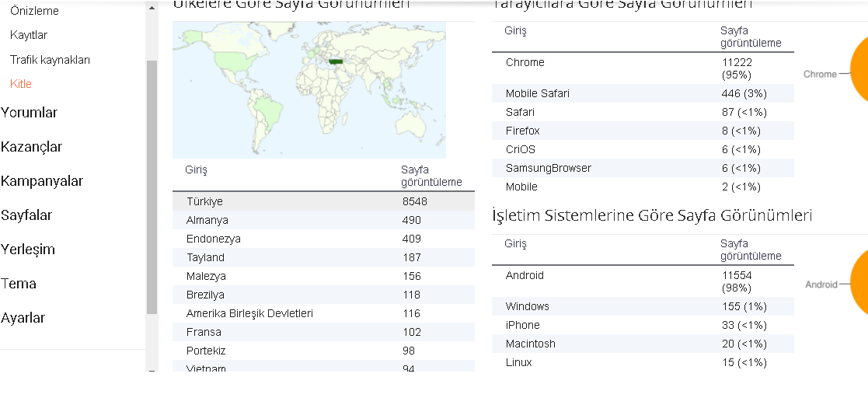868x398 pixels.
Task: Select the Türkiye row
Action: (x=323, y=201)
